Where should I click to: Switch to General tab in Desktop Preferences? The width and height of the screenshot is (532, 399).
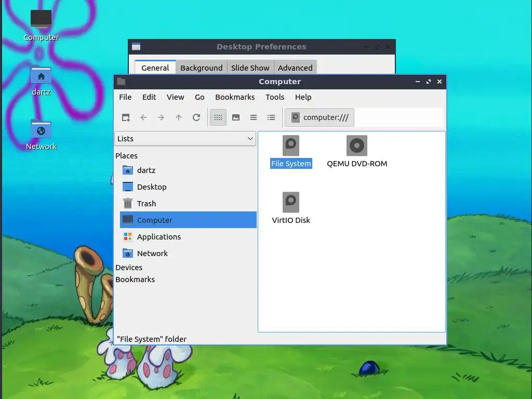[155, 68]
